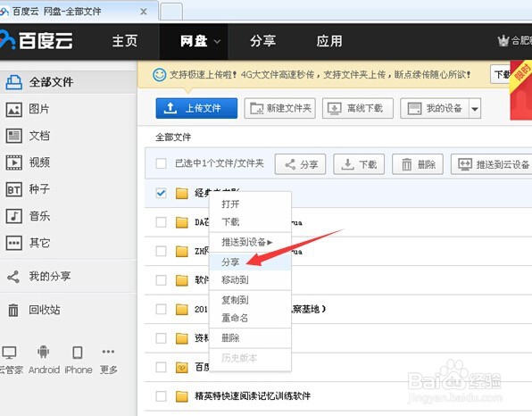This screenshot has width=532, height=416.
Task: Select the 其它 ellipsis icon
Action: point(14,243)
